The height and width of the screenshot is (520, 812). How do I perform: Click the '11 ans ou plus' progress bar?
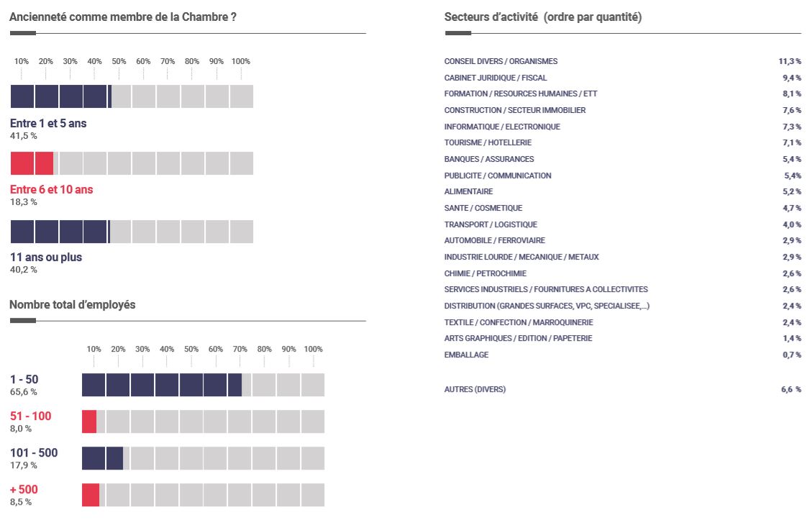point(132,232)
